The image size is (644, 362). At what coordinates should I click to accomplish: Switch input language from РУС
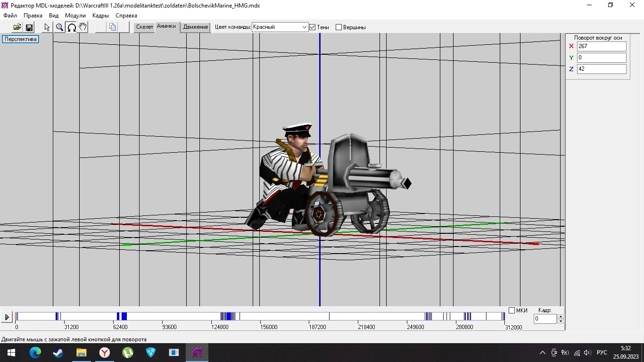602,353
